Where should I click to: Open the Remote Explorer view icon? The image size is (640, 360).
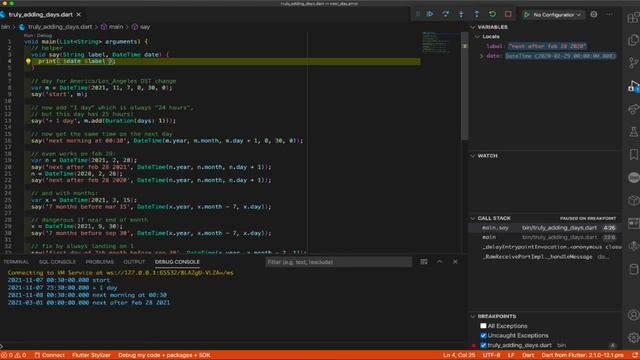pyautogui.click(x=633, y=109)
